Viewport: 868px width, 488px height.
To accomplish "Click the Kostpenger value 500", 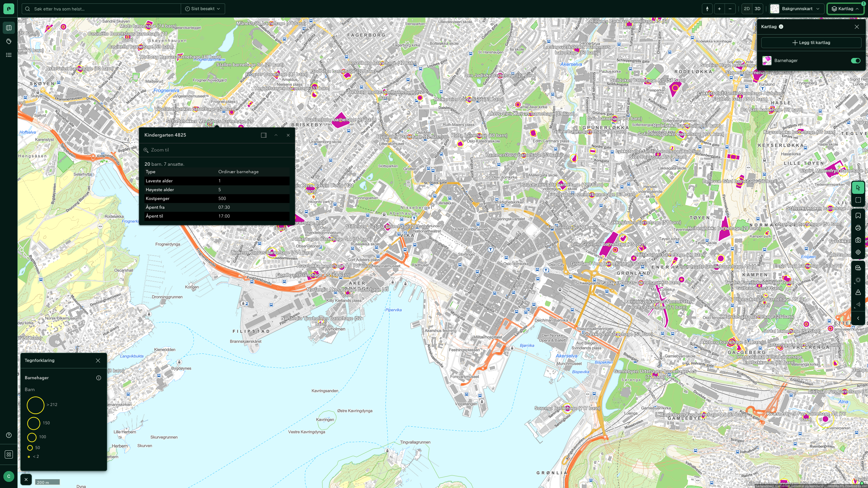I will pos(222,199).
